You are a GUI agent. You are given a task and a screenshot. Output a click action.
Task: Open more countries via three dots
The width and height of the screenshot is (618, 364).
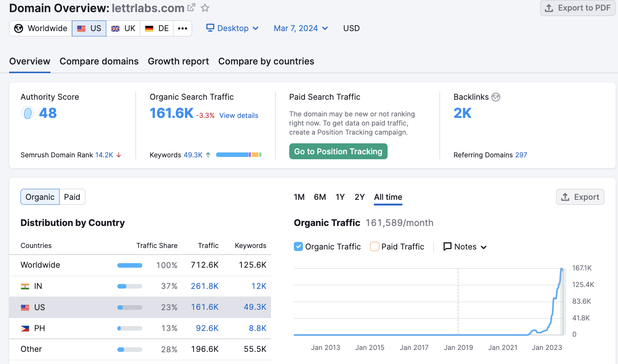coord(183,28)
